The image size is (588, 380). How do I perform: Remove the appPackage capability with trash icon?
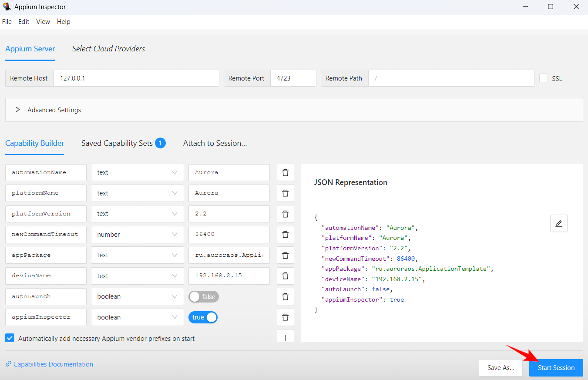point(286,255)
